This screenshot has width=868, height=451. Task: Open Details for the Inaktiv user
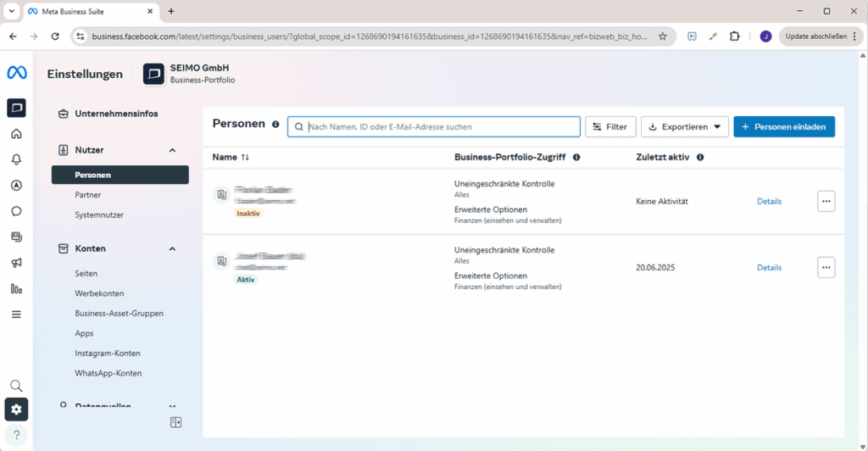(x=769, y=202)
